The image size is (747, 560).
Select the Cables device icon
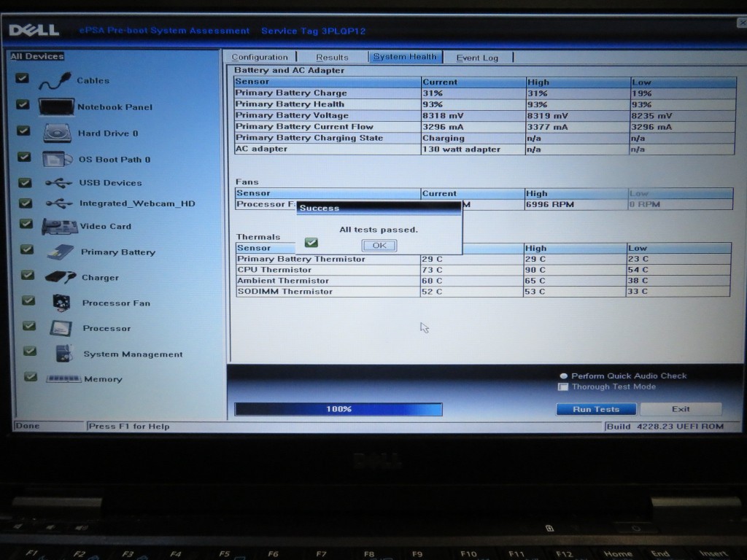[x=55, y=80]
